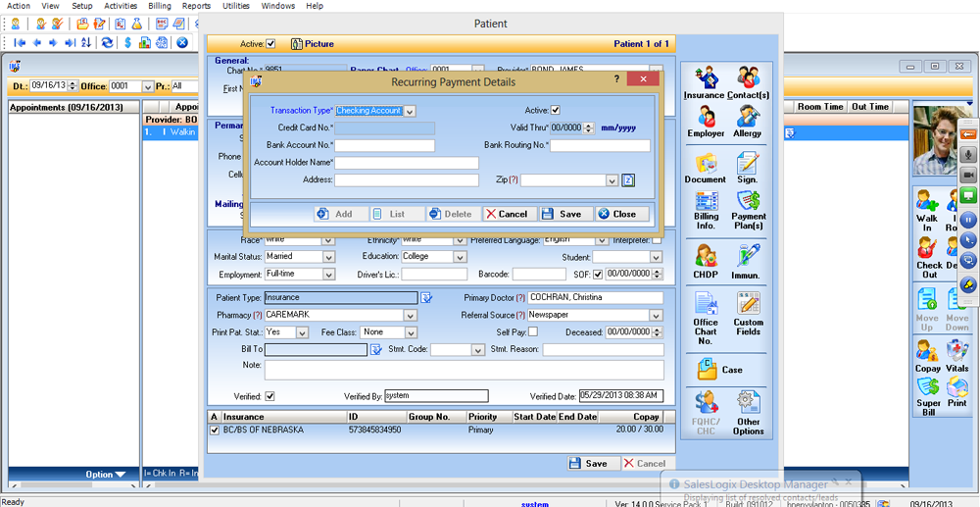Open Custom Fields icon
The height and width of the screenshot is (507, 980).
tap(748, 314)
